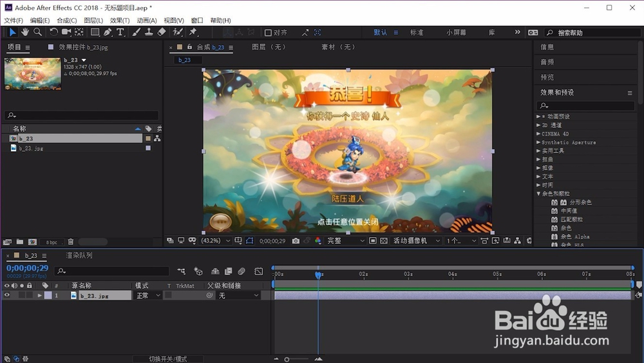Image resolution: width=644 pixels, height=363 pixels.
Task: Click the 8 bpc color depth button
Action: [x=52, y=242]
